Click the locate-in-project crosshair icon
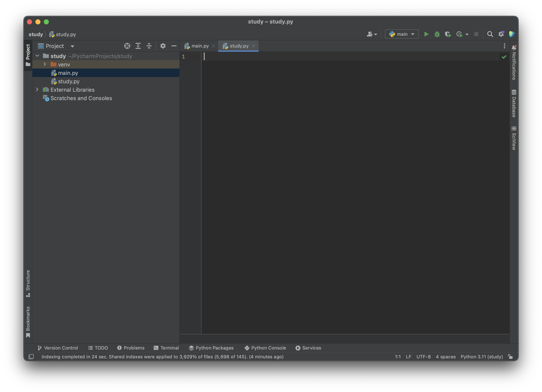Viewport: 542px width, 392px height. click(127, 46)
